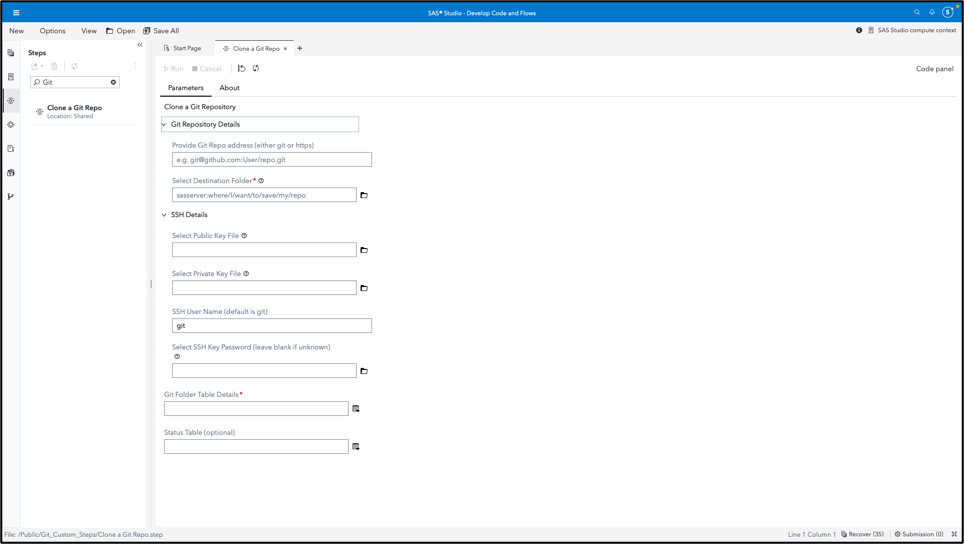Image resolution: width=964 pixels, height=544 pixels.
Task: Browse for the public key file
Action: click(364, 250)
